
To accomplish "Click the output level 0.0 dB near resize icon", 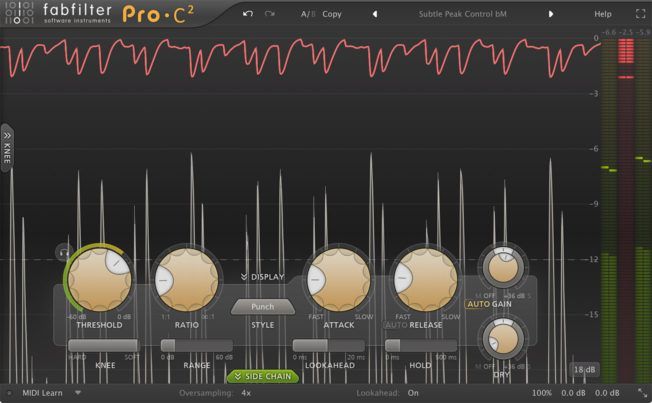I will tap(607, 393).
